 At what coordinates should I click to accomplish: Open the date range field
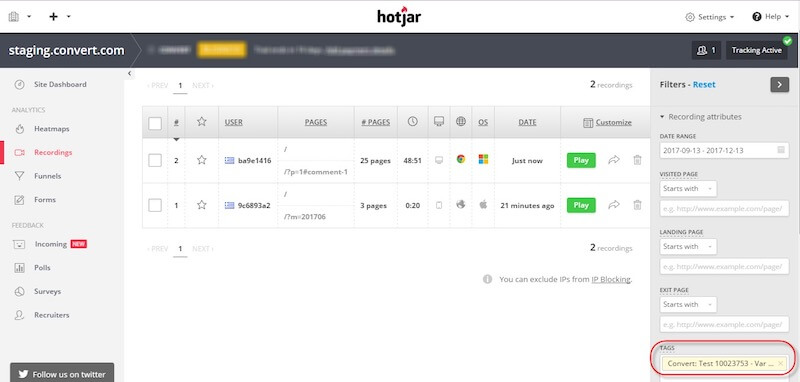(724, 150)
